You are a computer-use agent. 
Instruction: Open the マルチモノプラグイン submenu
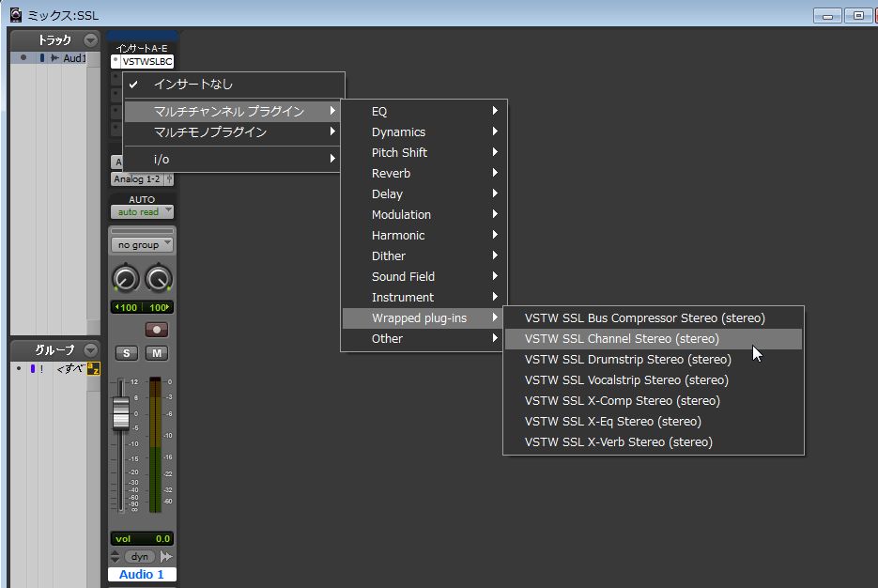point(232,132)
